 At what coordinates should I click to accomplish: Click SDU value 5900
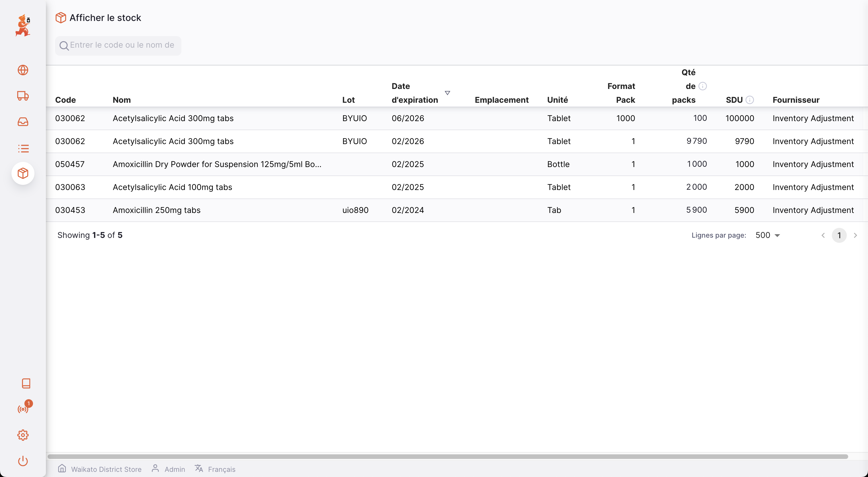(744, 210)
